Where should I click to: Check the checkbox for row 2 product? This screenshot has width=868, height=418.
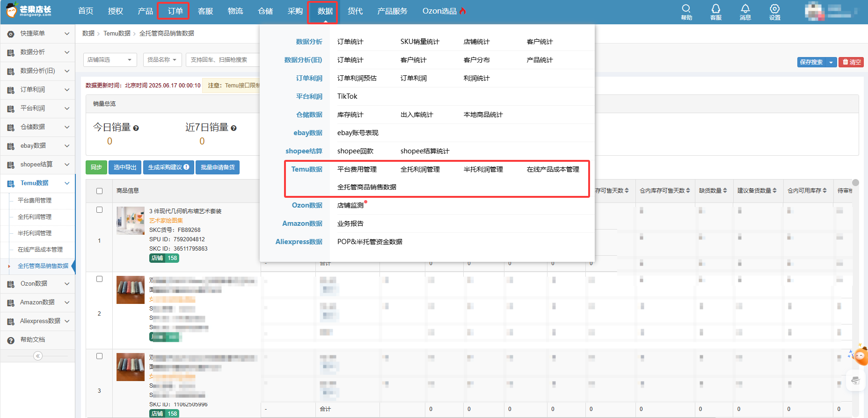99,279
